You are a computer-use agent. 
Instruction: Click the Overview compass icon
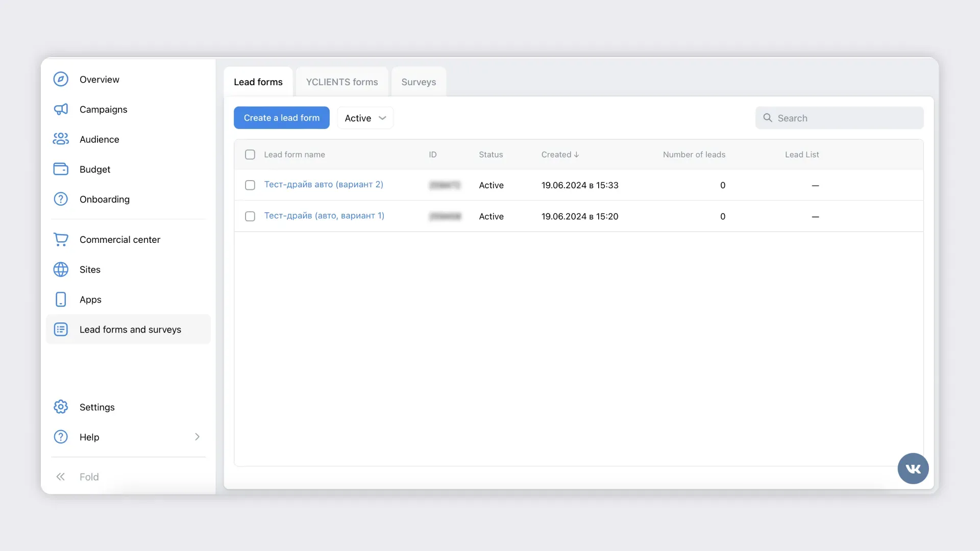[x=61, y=79]
